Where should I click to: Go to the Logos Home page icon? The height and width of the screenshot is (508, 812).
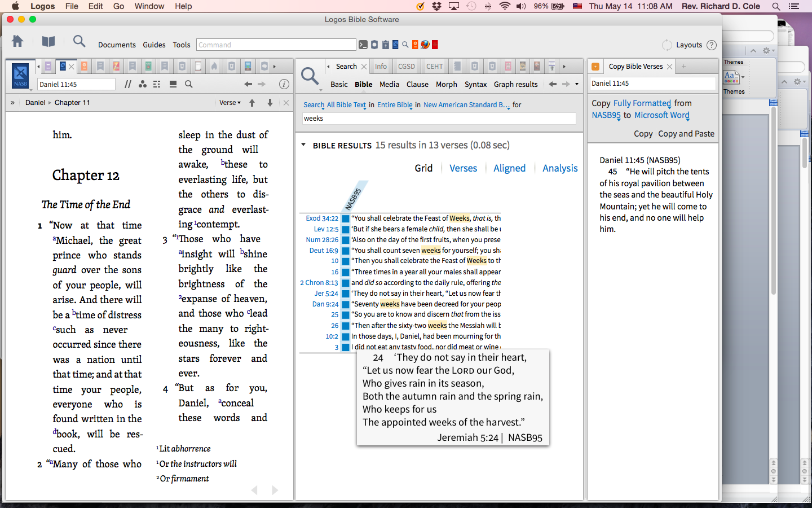[17, 42]
